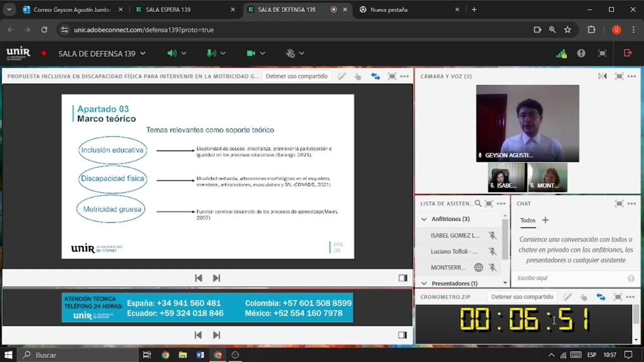Viewport: 644px width, 362px height.
Task: Go to next page in banner pod
Action: point(216,335)
